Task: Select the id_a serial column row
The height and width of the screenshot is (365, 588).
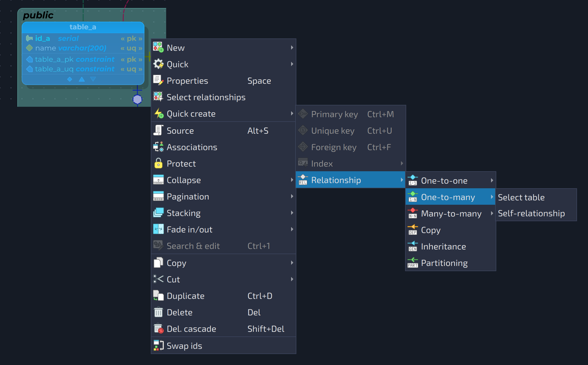Action: [83, 38]
